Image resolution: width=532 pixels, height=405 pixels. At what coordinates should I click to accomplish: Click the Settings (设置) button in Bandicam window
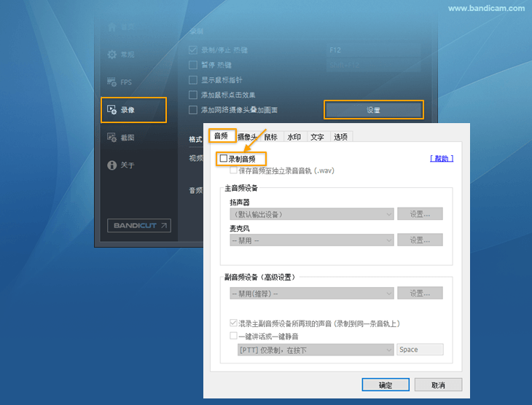coord(374,110)
